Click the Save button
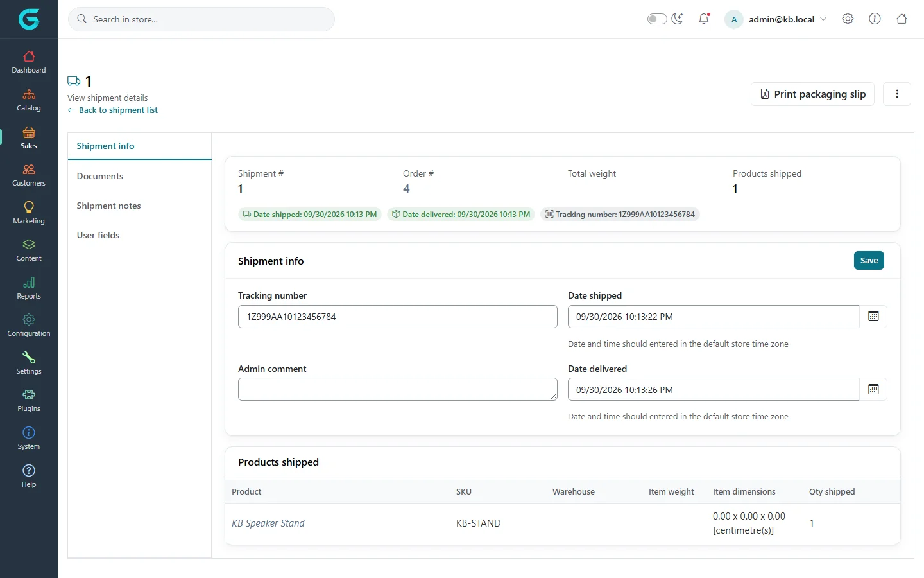Screen dimensions: 924x578 coord(869,260)
